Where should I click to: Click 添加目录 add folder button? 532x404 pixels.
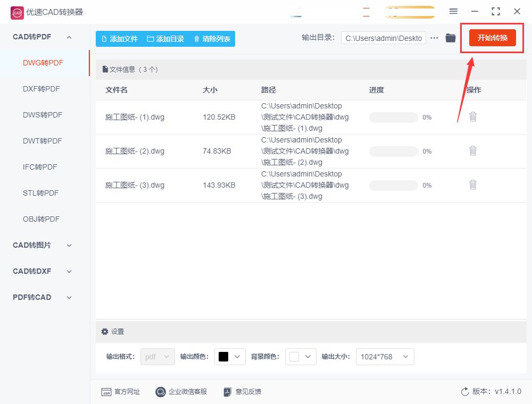click(x=165, y=39)
